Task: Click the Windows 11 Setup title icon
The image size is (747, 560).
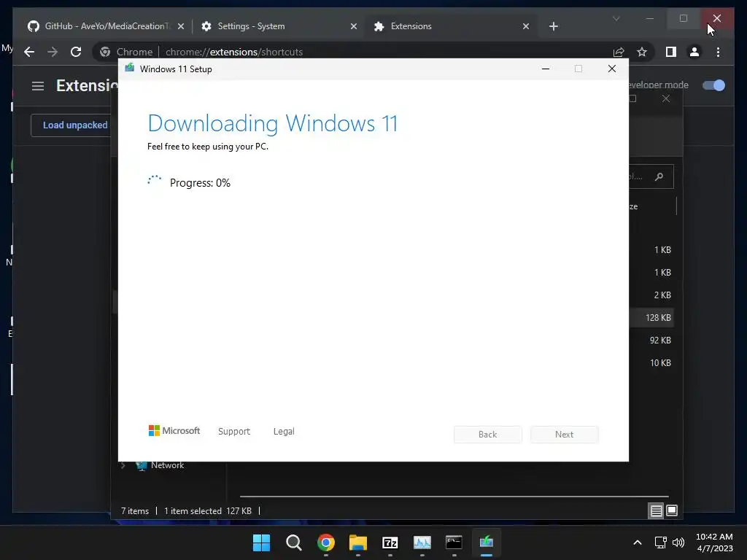Action: (x=130, y=69)
